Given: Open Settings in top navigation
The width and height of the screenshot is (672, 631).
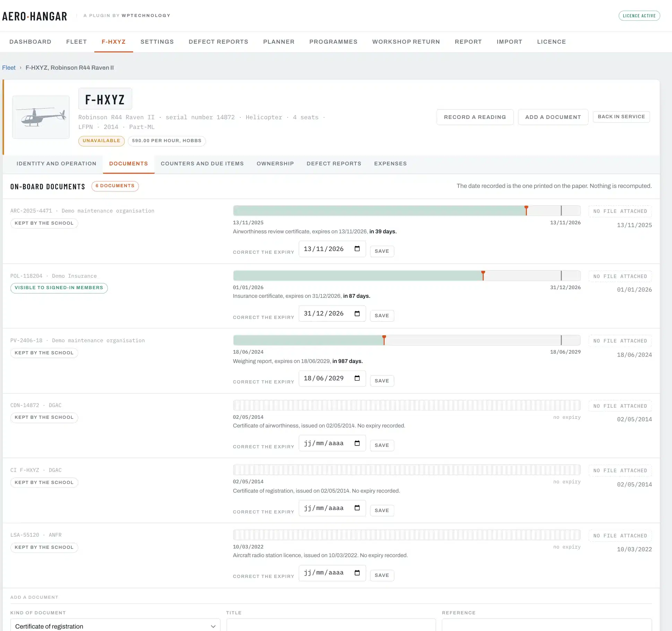Looking at the screenshot, I should [157, 42].
